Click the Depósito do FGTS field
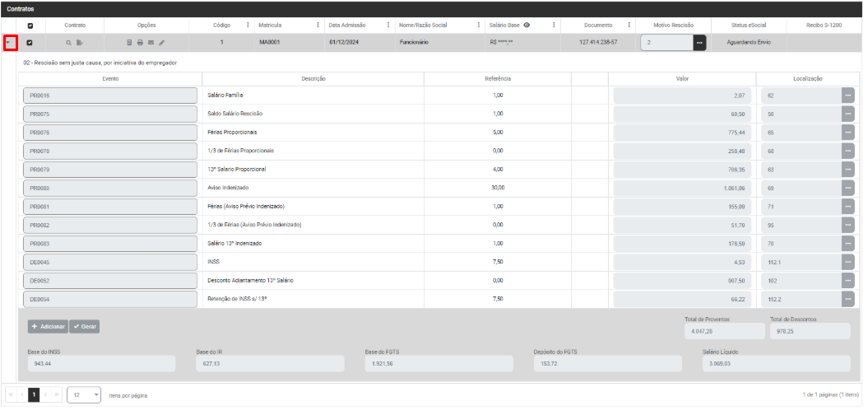 (x=608, y=363)
